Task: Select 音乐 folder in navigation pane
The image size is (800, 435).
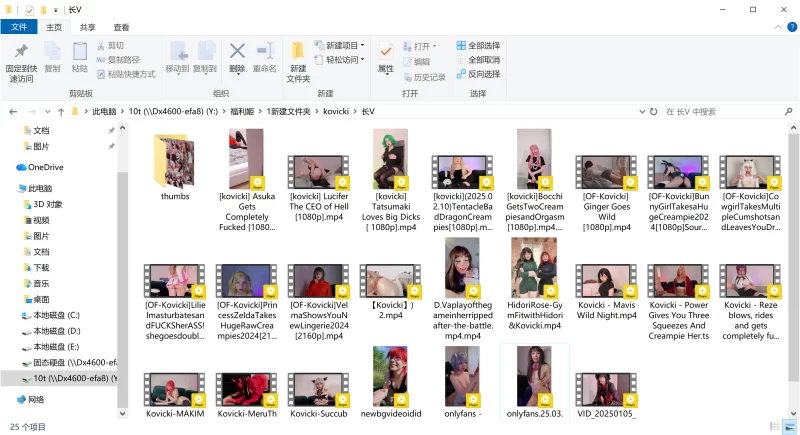Action: tap(36, 284)
